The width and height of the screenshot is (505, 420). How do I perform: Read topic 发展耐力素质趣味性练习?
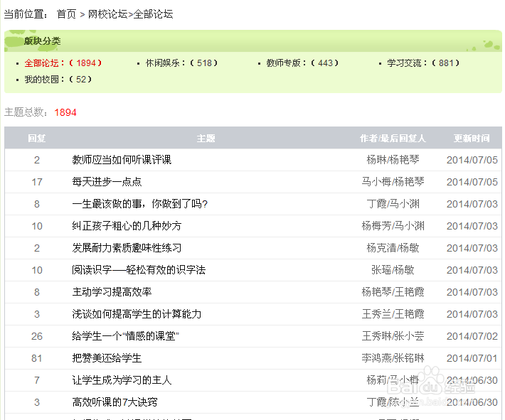[x=127, y=248]
